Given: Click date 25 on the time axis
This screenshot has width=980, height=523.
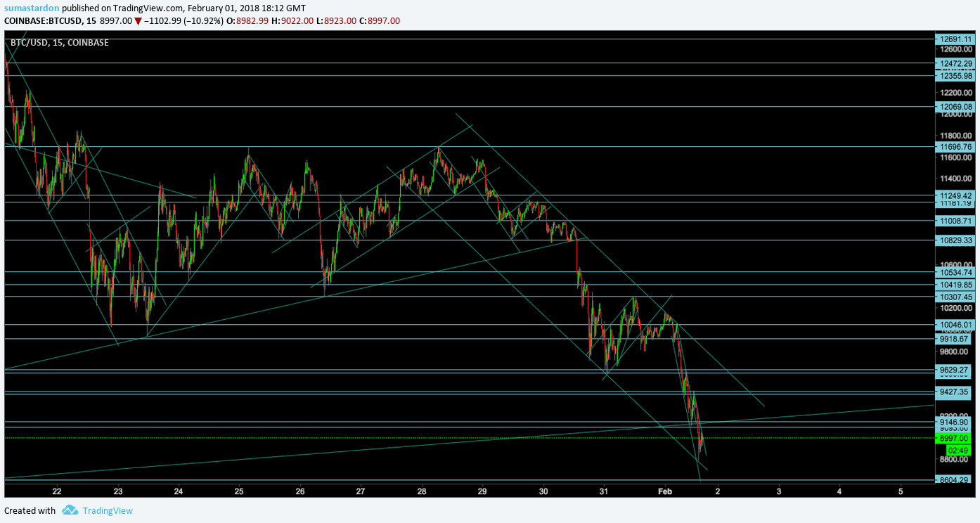Looking at the screenshot, I should point(239,491).
